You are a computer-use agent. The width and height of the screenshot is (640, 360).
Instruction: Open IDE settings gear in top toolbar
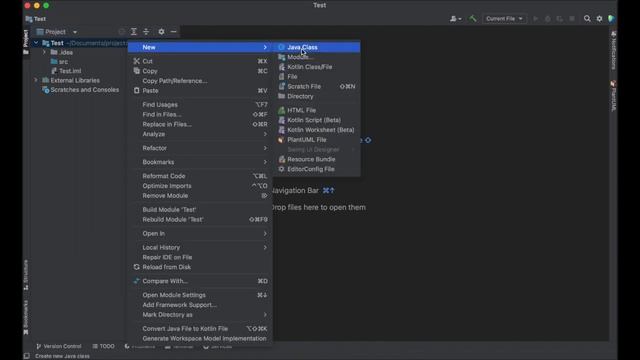(599, 19)
